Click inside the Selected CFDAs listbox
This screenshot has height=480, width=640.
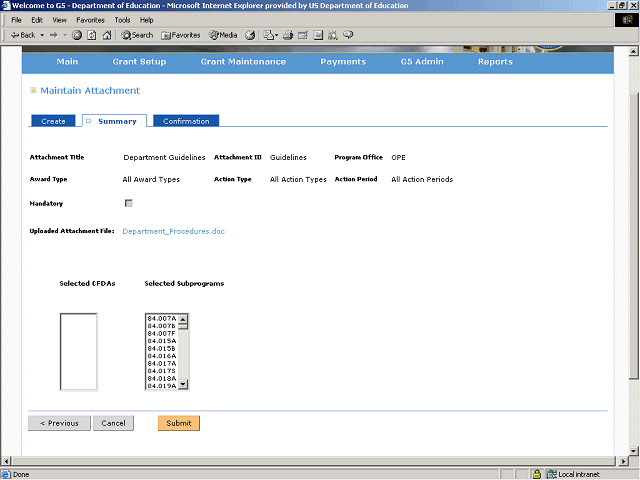click(x=78, y=352)
